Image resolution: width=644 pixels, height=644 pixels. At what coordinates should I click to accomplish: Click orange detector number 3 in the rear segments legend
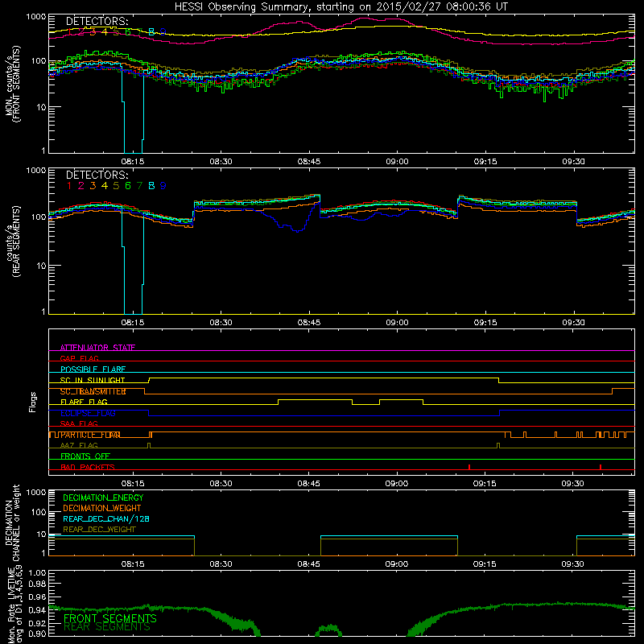93,186
